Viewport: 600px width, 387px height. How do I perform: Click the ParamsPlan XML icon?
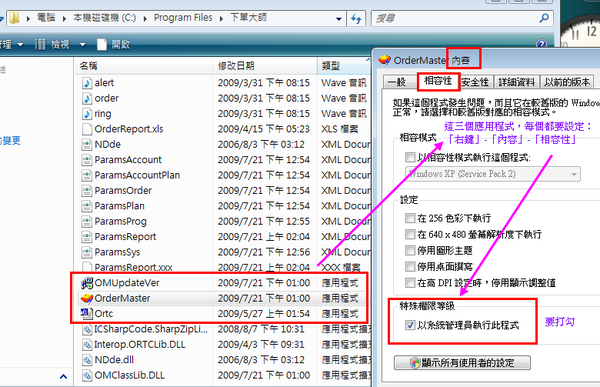click(87, 206)
